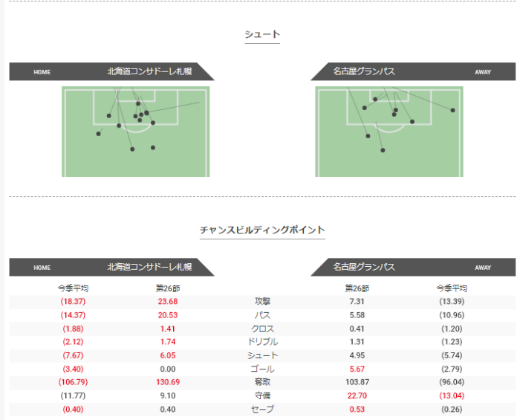Select the クロス row label

click(x=263, y=329)
